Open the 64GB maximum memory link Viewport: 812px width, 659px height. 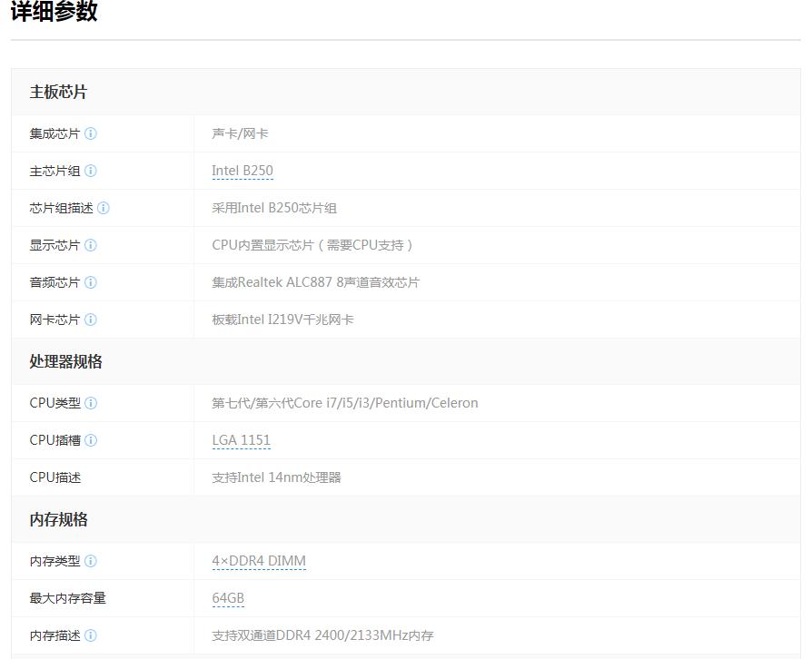(x=226, y=598)
